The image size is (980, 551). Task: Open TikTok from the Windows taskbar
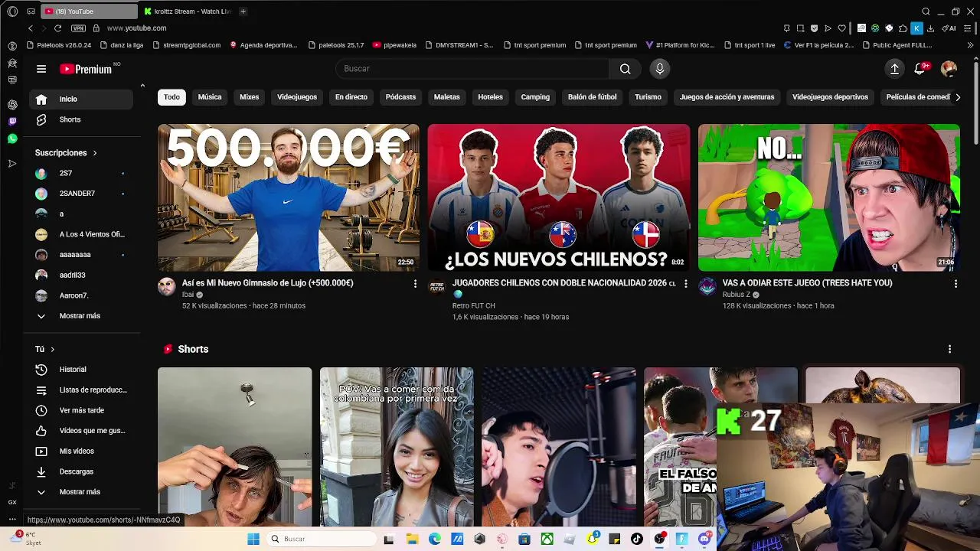[x=637, y=539]
